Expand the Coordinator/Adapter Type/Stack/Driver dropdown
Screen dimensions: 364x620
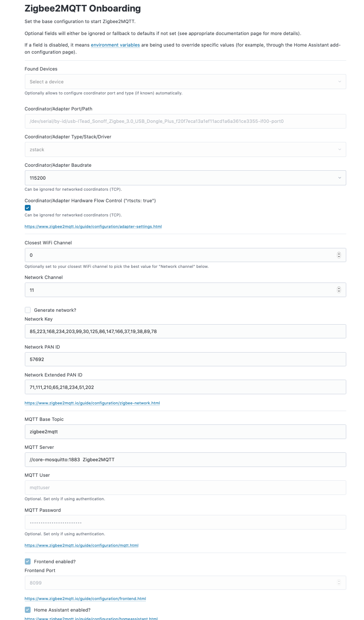(185, 149)
